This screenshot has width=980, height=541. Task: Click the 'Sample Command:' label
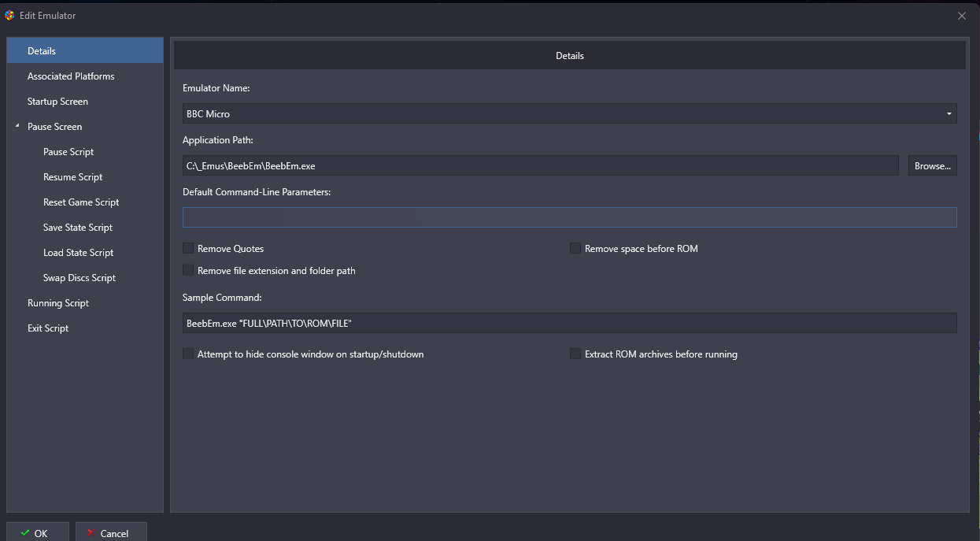[222, 298]
